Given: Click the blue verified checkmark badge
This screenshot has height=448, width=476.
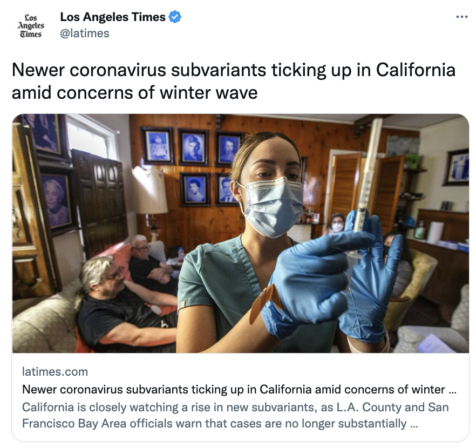Looking at the screenshot, I should click(x=175, y=17).
